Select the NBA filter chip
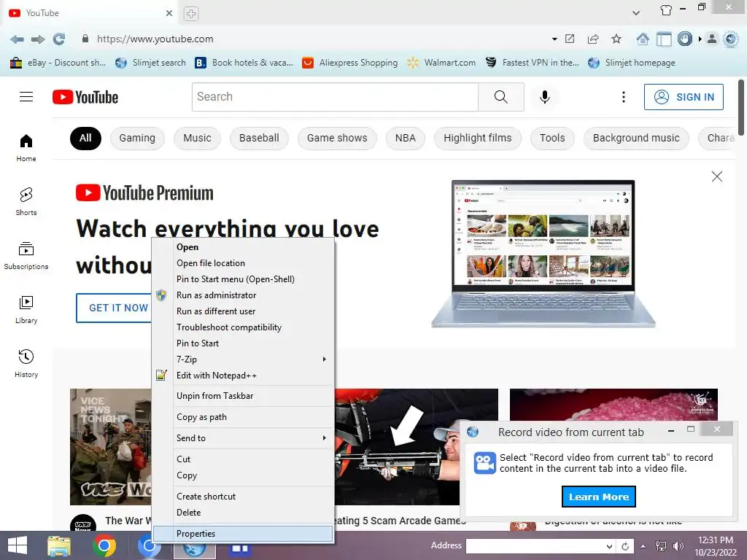Image resolution: width=747 pixels, height=560 pixels. 406,138
